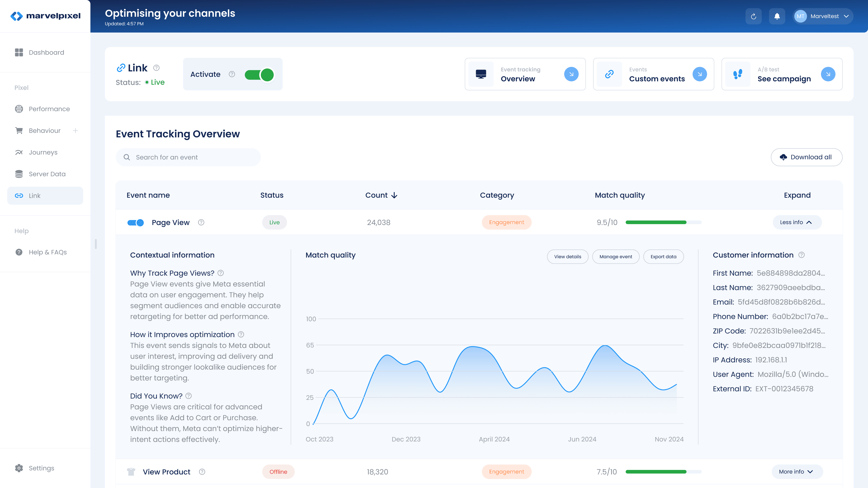The height and width of the screenshot is (488, 868).
Task: Open Event tracking Overview arrow icon
Action: (x=571, y=74)
